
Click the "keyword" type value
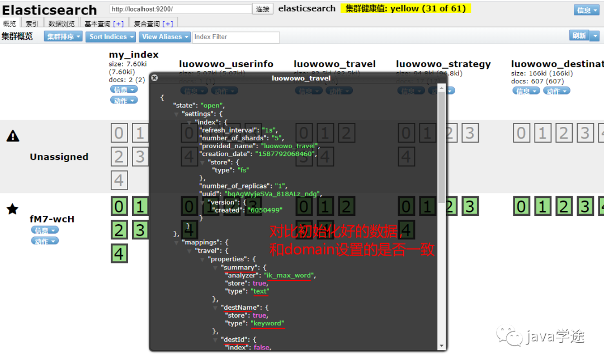[x=267, y=324]
